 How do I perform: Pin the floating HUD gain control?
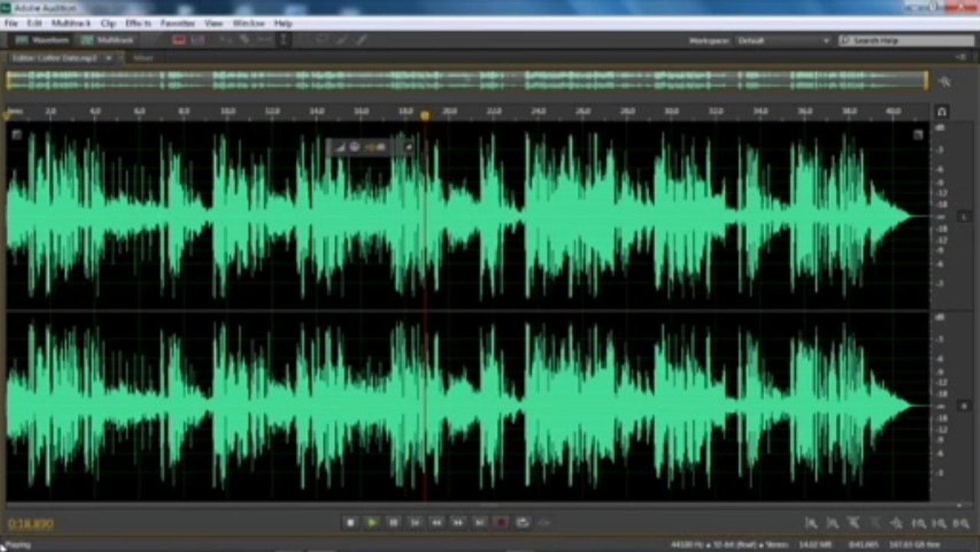click(x=408, y=147)
